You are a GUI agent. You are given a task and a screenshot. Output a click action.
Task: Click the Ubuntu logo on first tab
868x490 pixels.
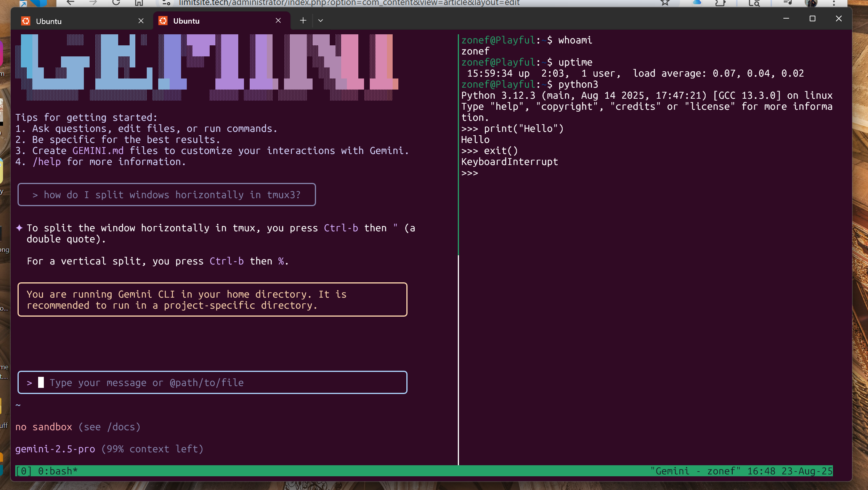[x=26, y=21]
